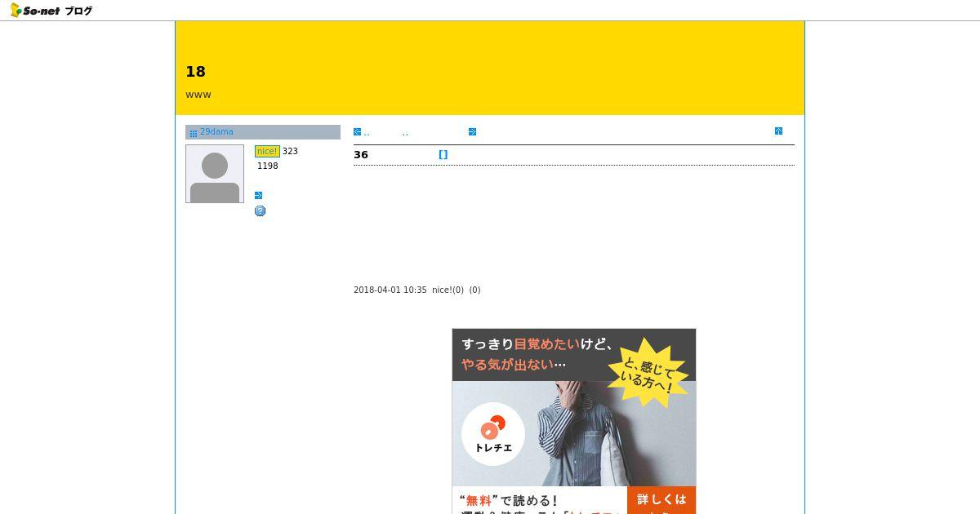Click the トレチエ round logo in ad
Viewport: 980px width, 514px height.
point(493,434)
